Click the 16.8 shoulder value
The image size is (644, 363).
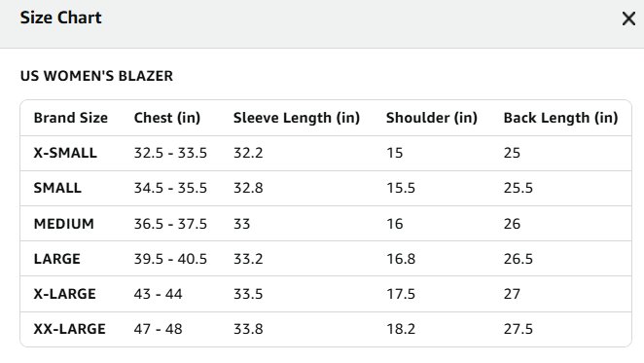coord(401,259)
